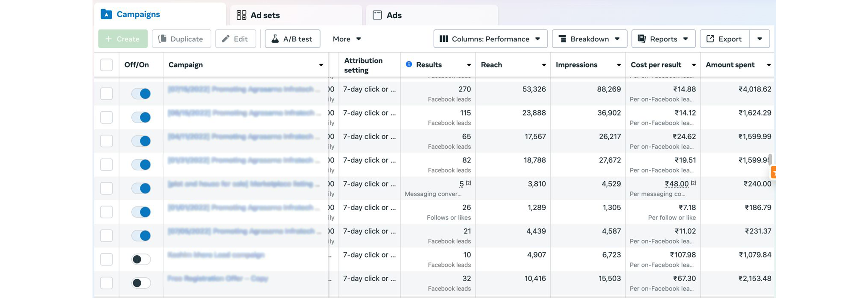This screenshot has height=298, width=868.
Task: Check the select-all checkbox in the header
Action: 106,65
